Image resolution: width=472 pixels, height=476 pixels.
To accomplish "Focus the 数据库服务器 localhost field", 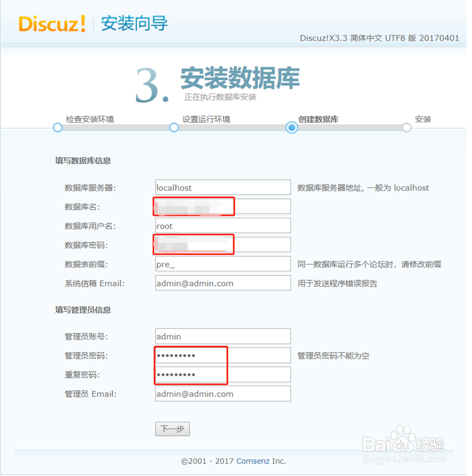I will [x=223, y=187].
